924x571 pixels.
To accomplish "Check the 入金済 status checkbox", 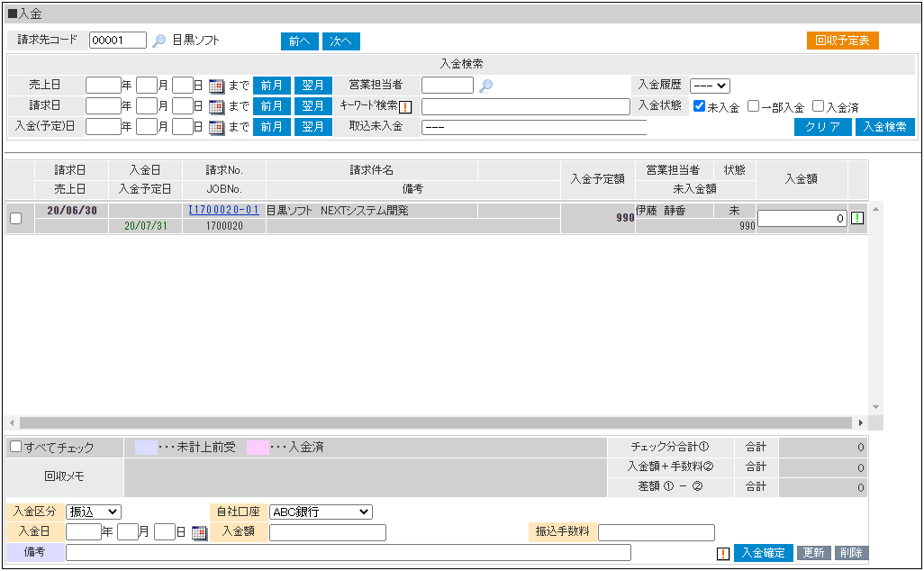I will point(818,106).
